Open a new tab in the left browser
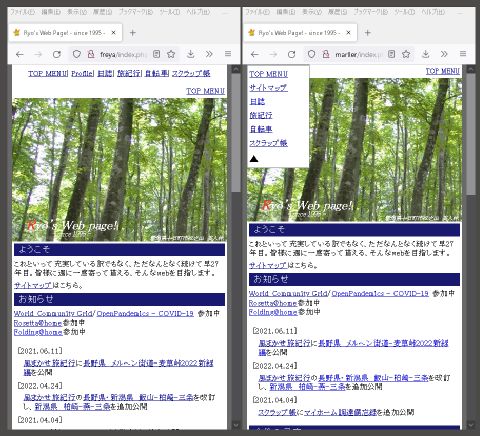Image resolution: width=480 pixels, height=436 pixels. click(x=132, y=33)
